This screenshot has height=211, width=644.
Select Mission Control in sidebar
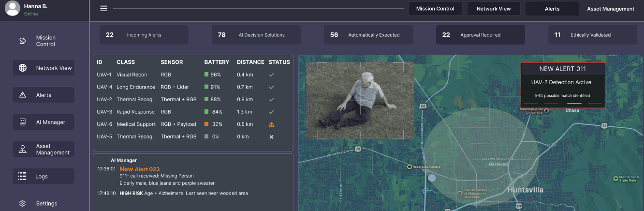[44, 41]
